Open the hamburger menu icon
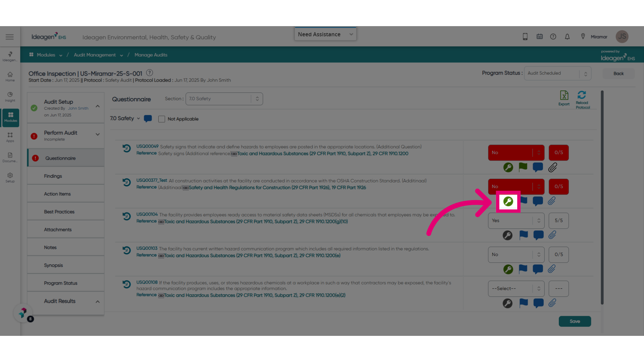The width and height of the screenshot is (644, 362). tap(10, 37)
